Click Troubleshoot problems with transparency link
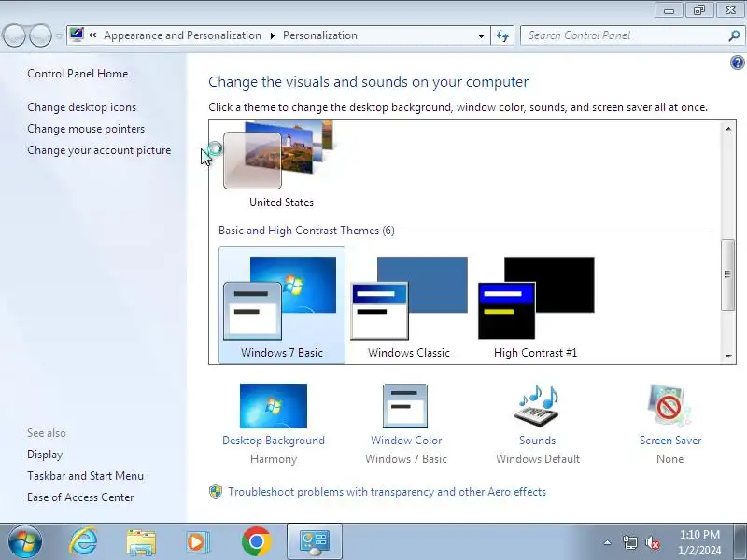Screen dimensions: 747x560 click(x=387, y=492)
